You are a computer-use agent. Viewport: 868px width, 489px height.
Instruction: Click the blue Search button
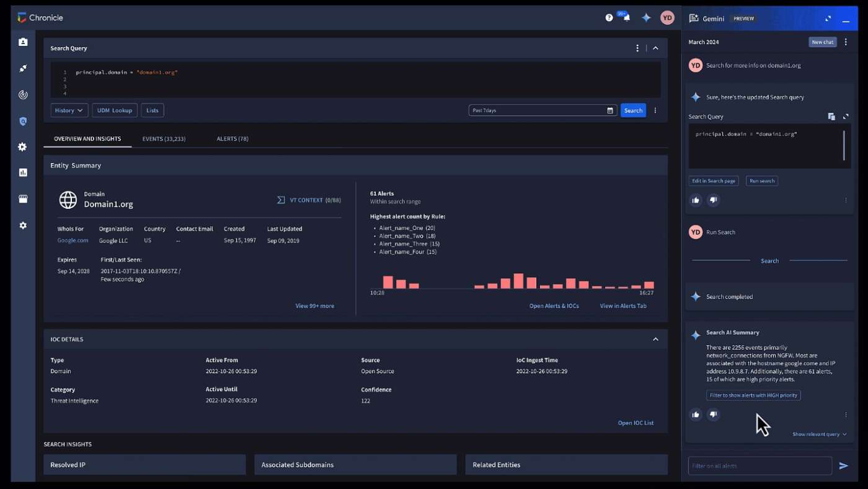tap(633, 110)
